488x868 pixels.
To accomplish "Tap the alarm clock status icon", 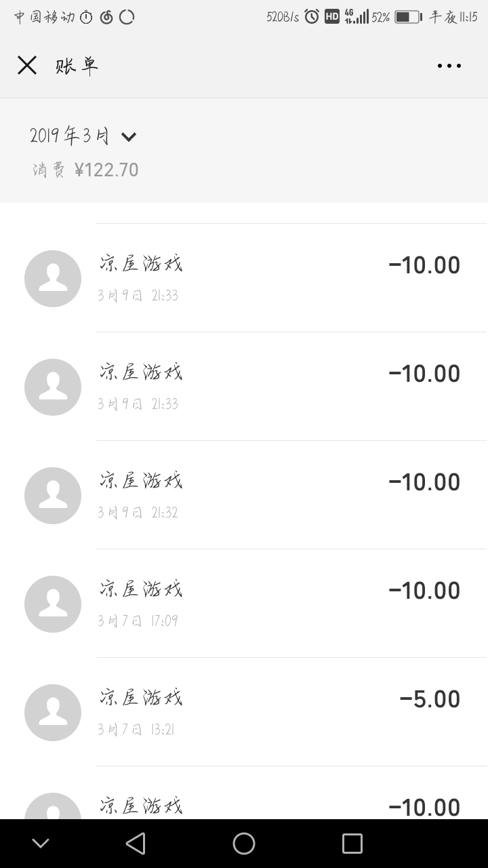I will coord(312,17).
